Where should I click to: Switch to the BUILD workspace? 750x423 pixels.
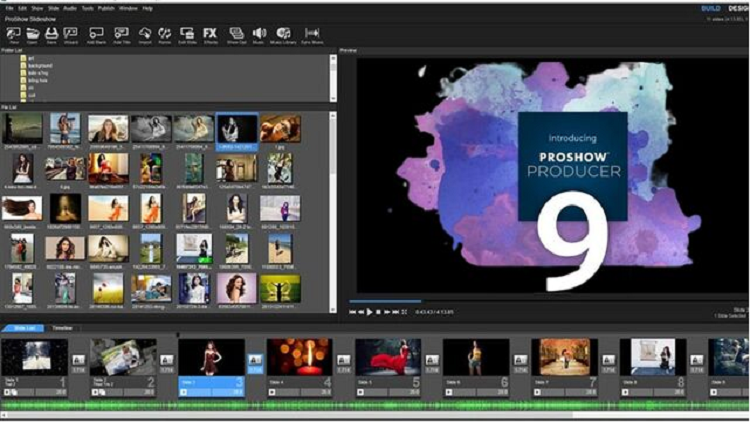click(x=711, y=9)
